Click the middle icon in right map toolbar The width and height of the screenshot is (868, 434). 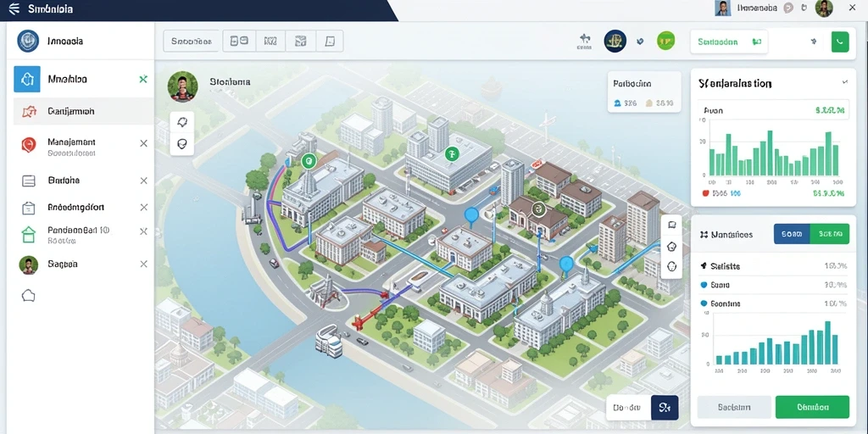click(x=672, y=247)
